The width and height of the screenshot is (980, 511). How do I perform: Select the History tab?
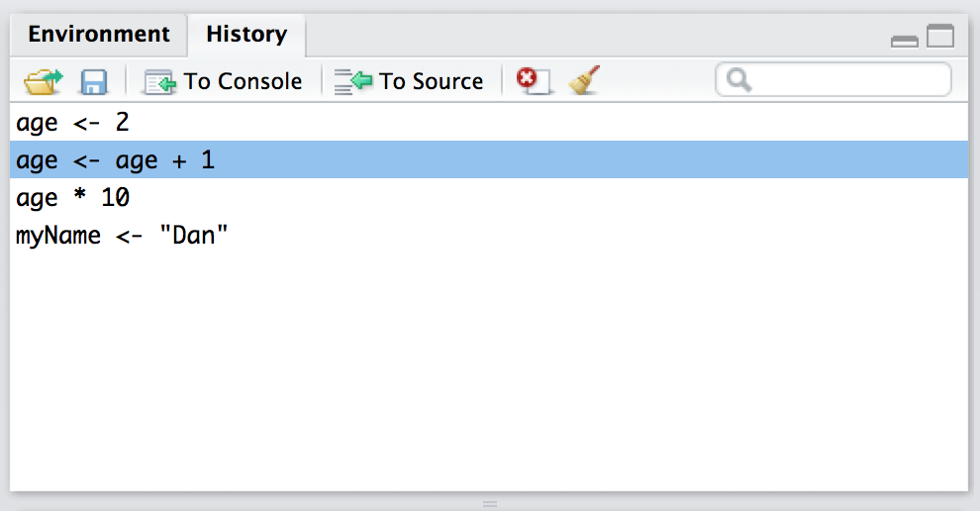(246, 35)
